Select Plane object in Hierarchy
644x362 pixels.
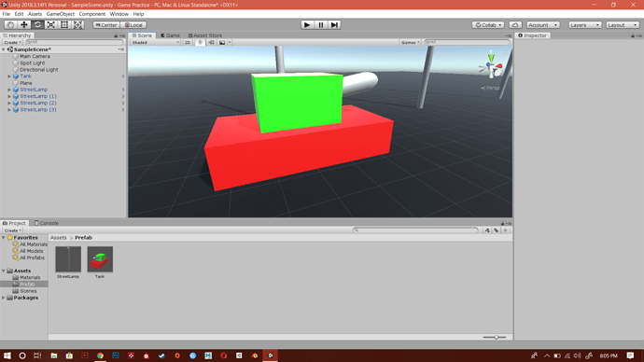(26, 83)
